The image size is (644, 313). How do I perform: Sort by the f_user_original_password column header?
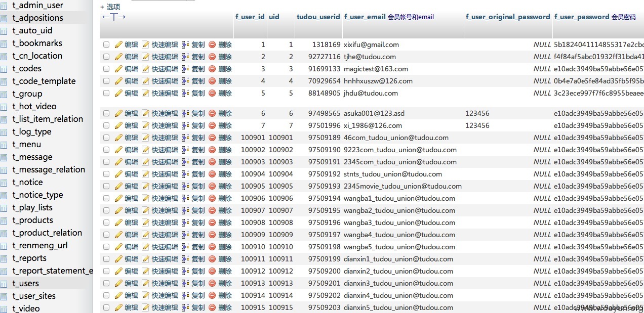[x=508, y=17]
